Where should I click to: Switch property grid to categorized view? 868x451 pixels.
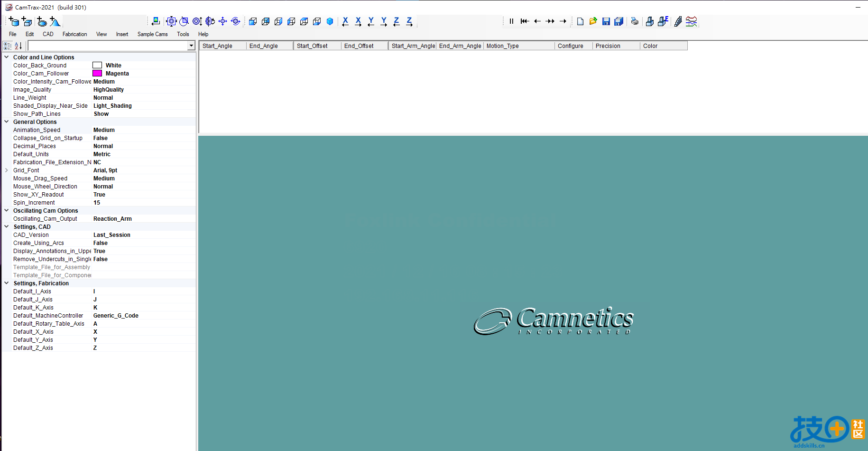tap(8, 46)
